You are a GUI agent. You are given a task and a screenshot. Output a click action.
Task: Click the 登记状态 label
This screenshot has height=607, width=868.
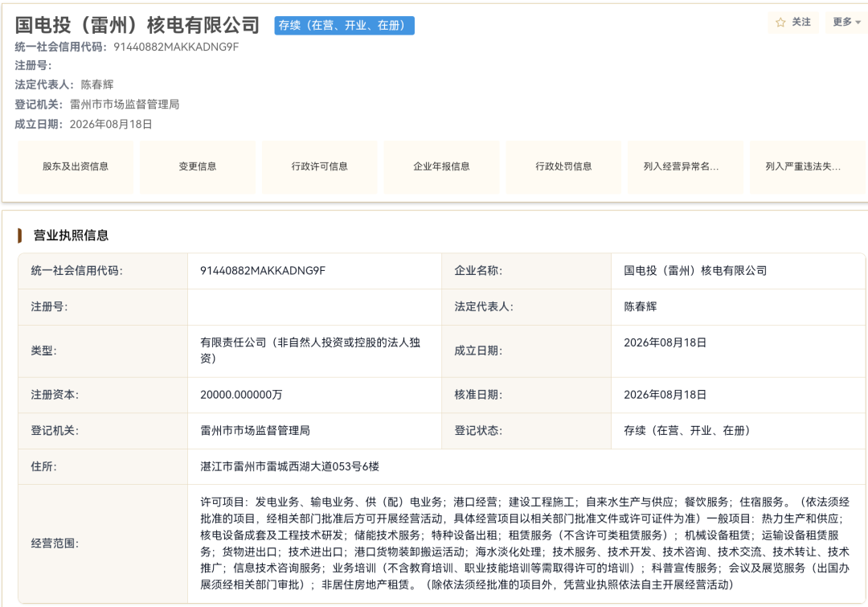click(x=478, y=431)
